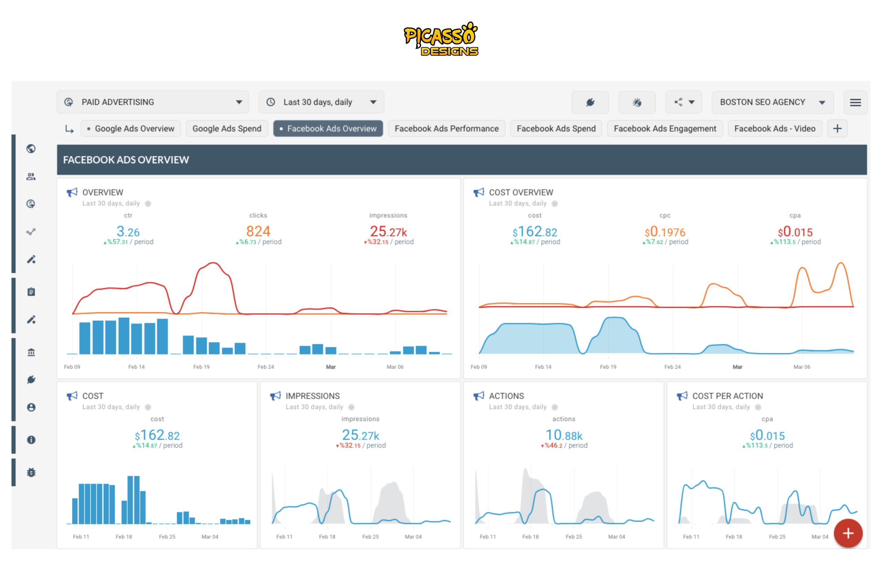This screenshot has width=882, height=588.
Task: Open the share options dropdown
Action: tap(684, 102)
